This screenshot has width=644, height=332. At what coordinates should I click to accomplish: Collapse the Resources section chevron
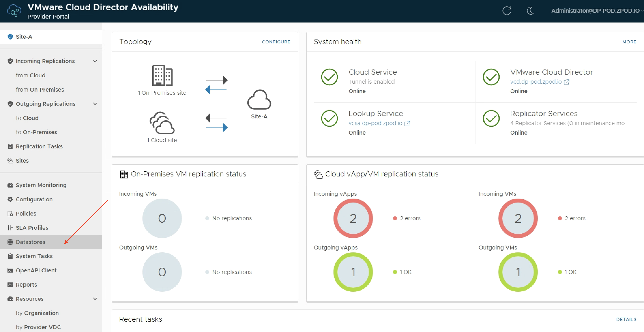pos(95,299)
